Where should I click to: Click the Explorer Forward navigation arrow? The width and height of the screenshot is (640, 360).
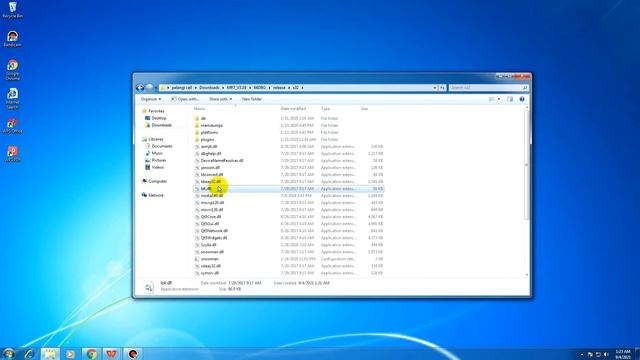click(149, 87)
